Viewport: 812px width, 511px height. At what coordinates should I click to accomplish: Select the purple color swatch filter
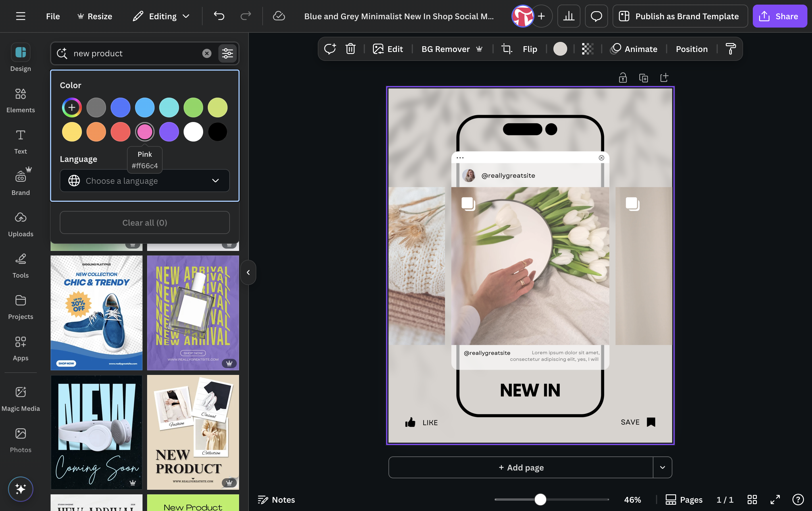pos(169,132)
